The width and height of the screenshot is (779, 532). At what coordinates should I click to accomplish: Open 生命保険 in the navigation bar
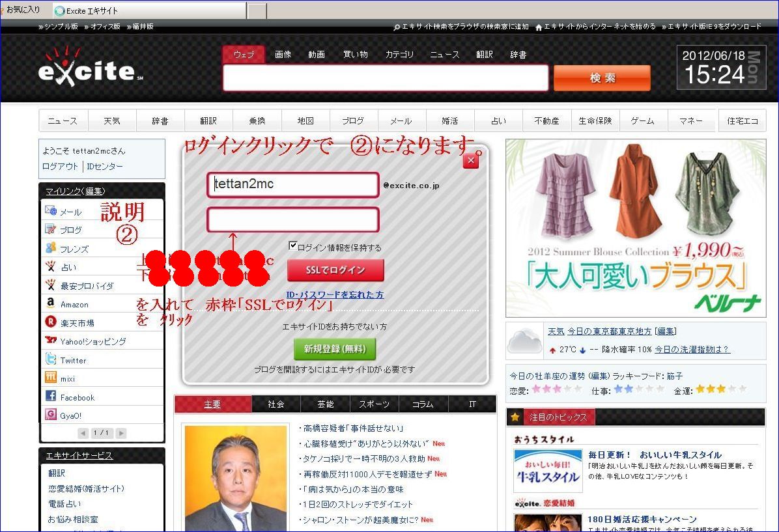(x=595, y=120)
